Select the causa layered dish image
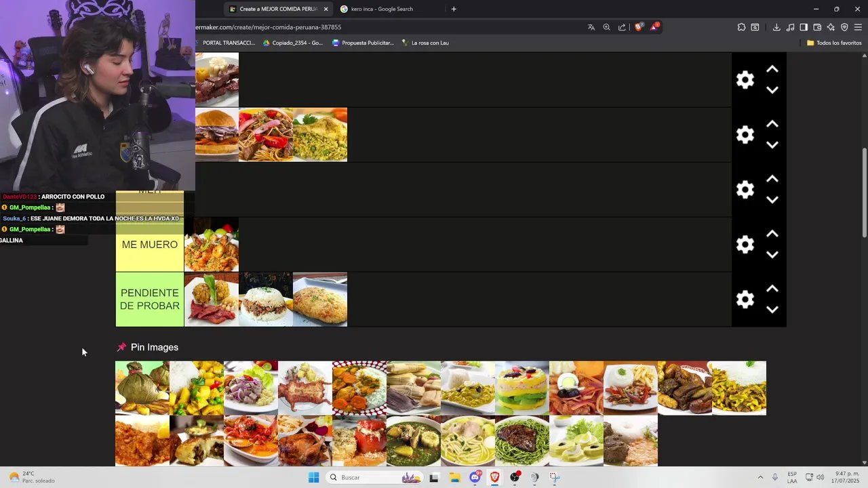Screen dimensions: 868x488 pyautogui.click(x=522, y=388)
